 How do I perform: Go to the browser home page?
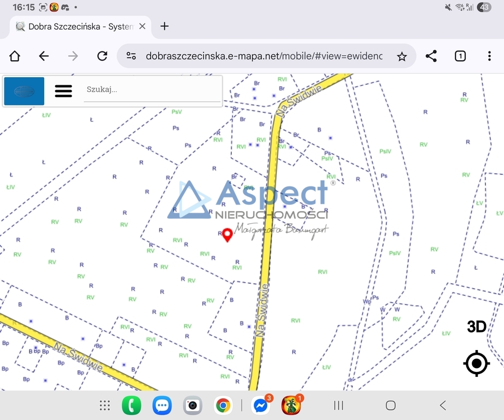[x=14, y=56]
